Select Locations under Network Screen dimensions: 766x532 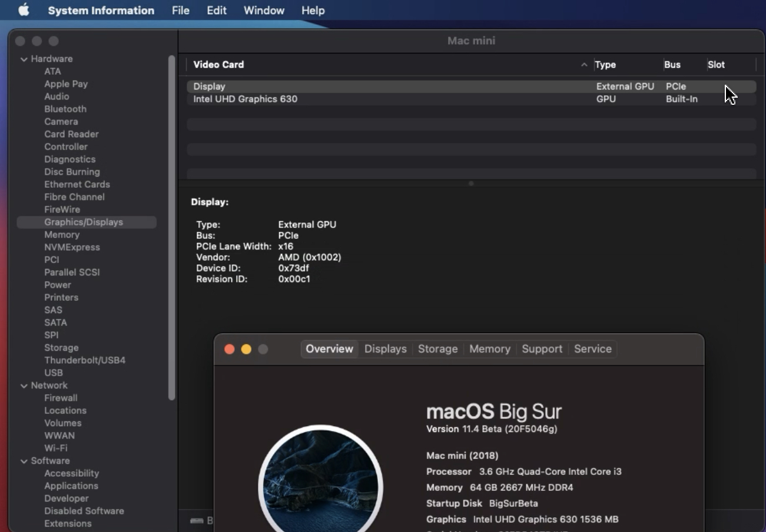pyautogui.click(x=65, y=410)
